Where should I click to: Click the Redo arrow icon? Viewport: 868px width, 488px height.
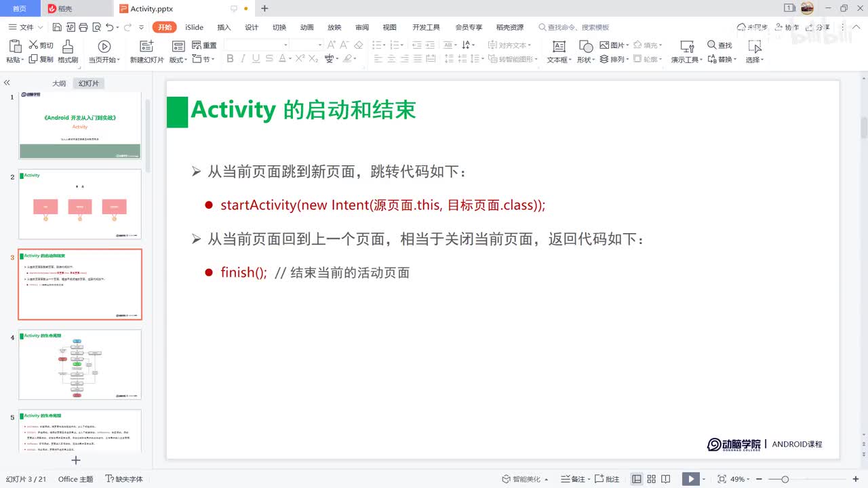127,27
